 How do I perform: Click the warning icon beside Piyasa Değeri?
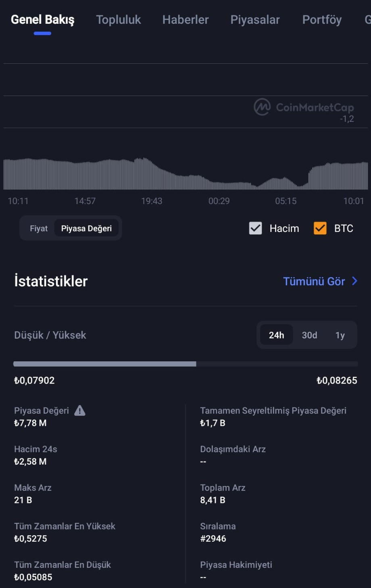pyautogui.click(x=80, y=411)
